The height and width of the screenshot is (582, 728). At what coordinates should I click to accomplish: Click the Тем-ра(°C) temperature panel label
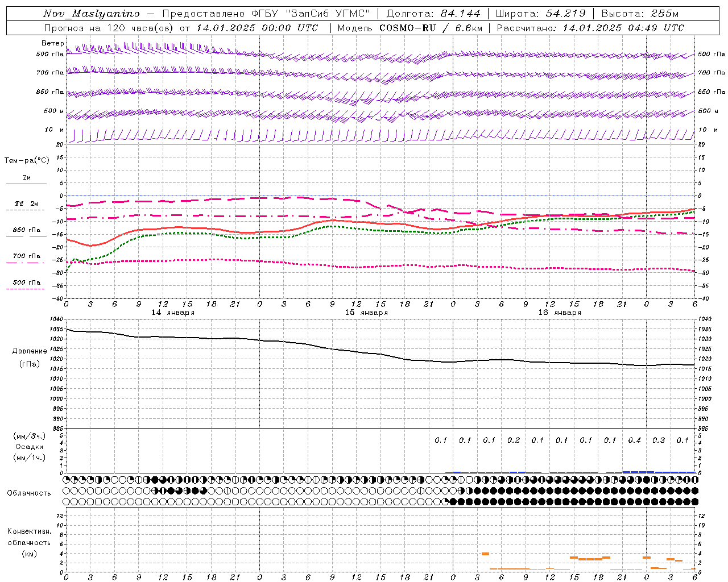click(x=27, y=161)
